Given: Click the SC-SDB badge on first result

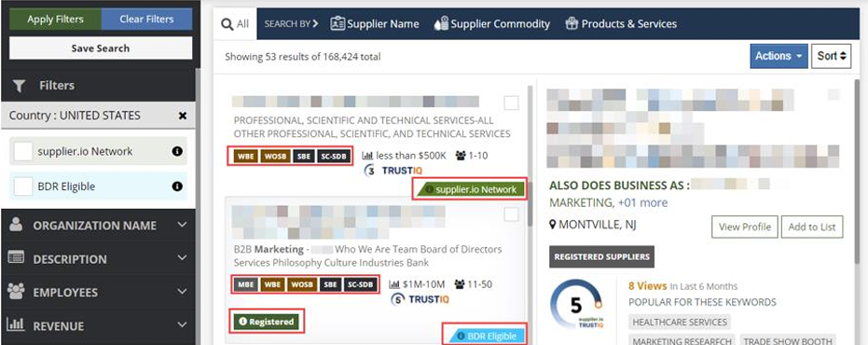Looking at the screenshot, I should [x=335, y=156].
